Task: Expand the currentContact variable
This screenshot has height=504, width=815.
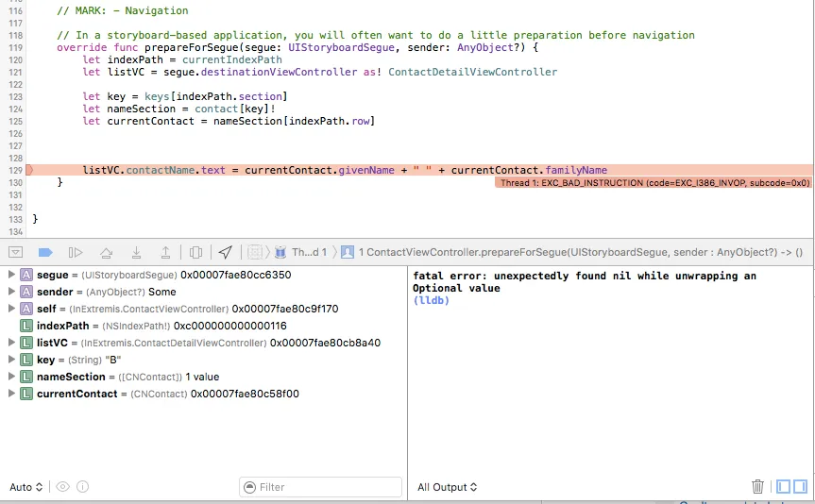Action: 11,394
